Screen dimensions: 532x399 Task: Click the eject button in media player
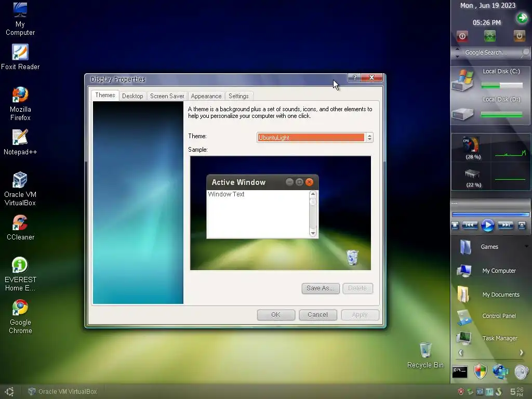[522, 225]
